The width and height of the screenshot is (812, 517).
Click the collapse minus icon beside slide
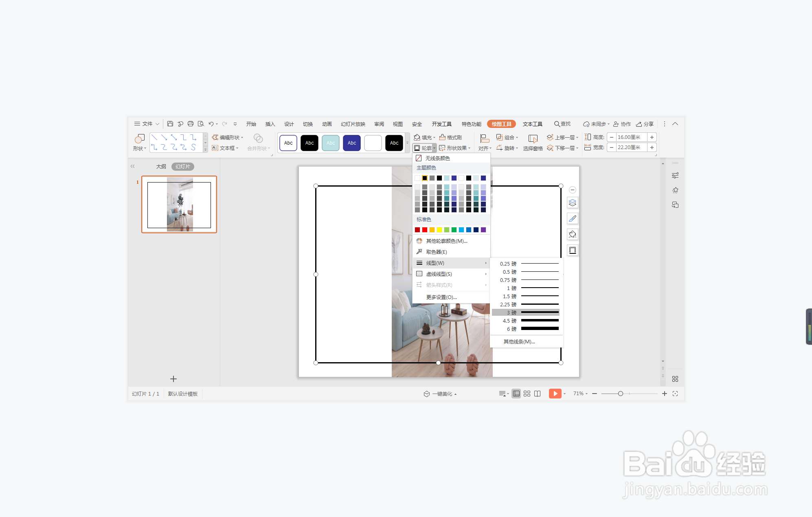(x=573, y=190)
